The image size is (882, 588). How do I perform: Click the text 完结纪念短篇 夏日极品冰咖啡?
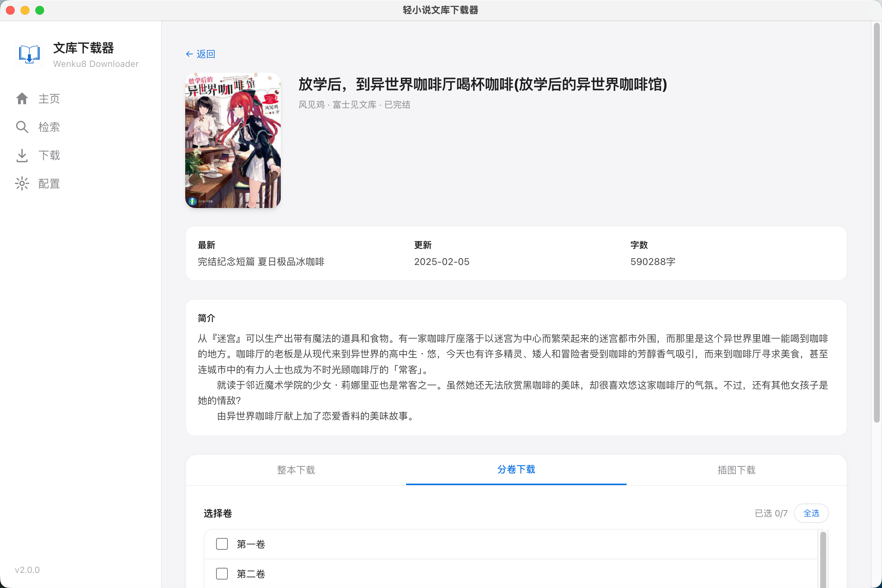coord(261,262)
